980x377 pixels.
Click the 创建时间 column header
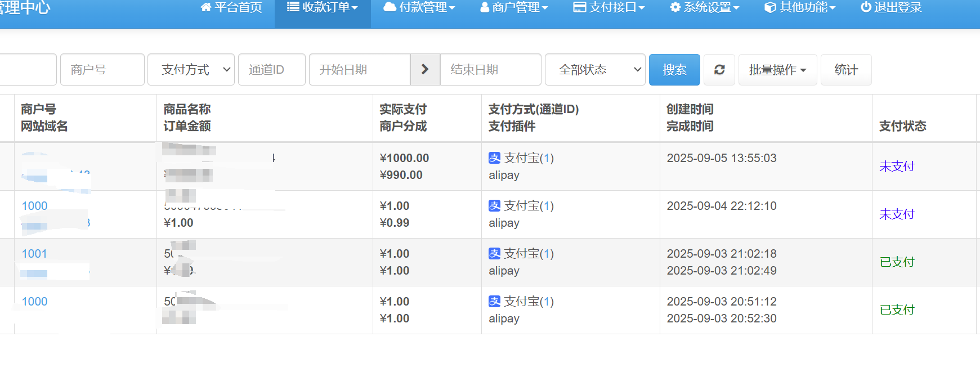690,109
